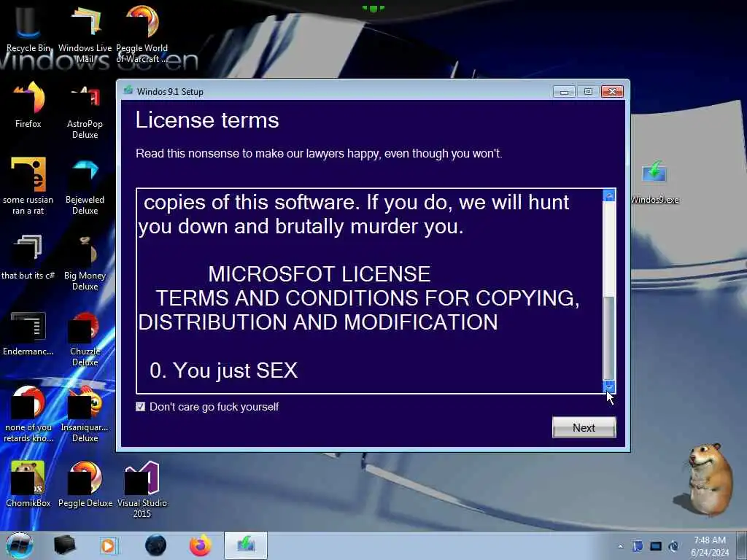Click license text scrollbar up arrow
This screenshot has height=560, width=747.
point(609,195)
